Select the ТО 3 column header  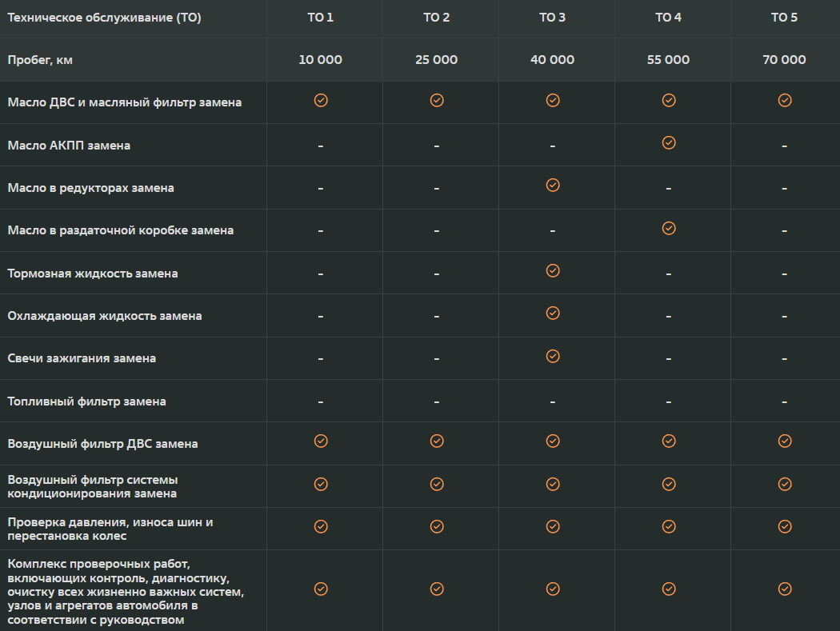(552, 17)
